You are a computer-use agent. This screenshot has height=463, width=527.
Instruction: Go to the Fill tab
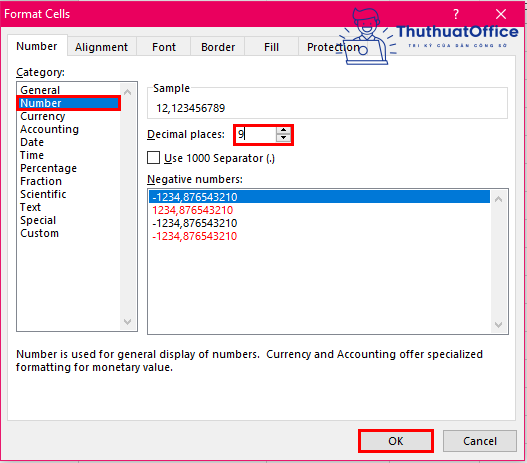click(x=271, y=47)
